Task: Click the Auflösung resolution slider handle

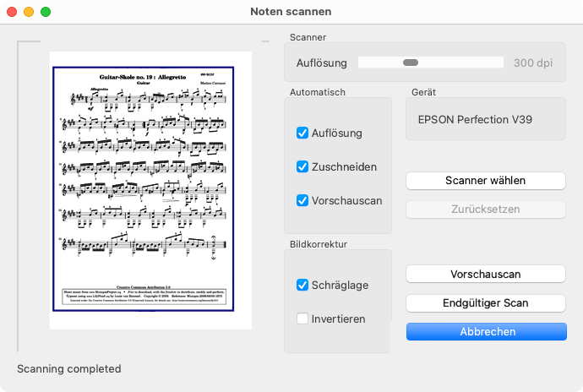Action: click(411, 63)
